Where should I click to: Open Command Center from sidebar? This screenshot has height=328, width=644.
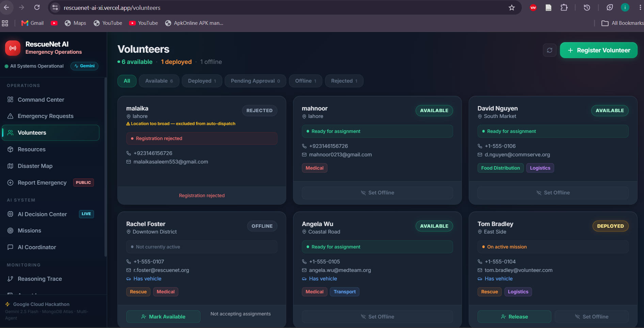click(x=51, y=100)
